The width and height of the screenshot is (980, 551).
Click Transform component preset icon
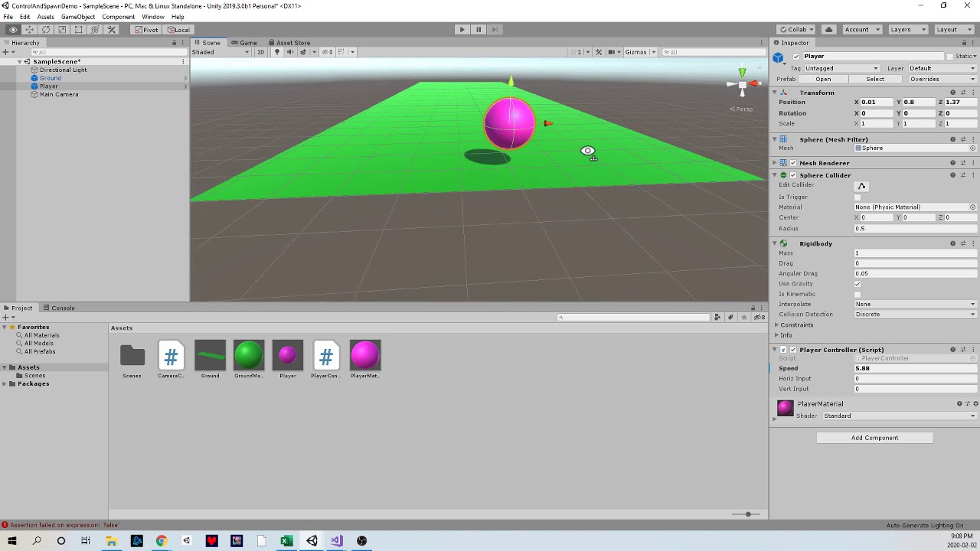tap(963, 93)
